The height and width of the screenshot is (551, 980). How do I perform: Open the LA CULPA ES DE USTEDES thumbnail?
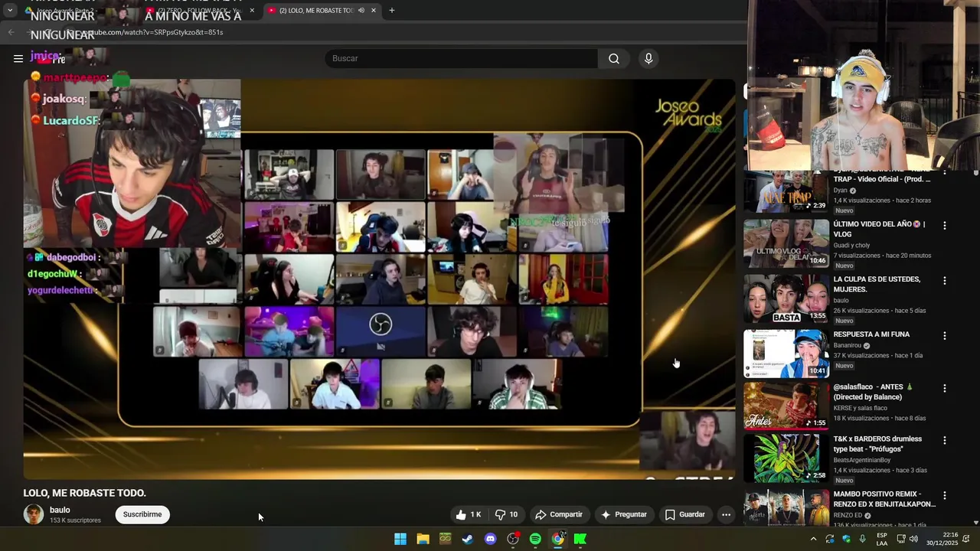pyautogui.click(x=786, y=298)
